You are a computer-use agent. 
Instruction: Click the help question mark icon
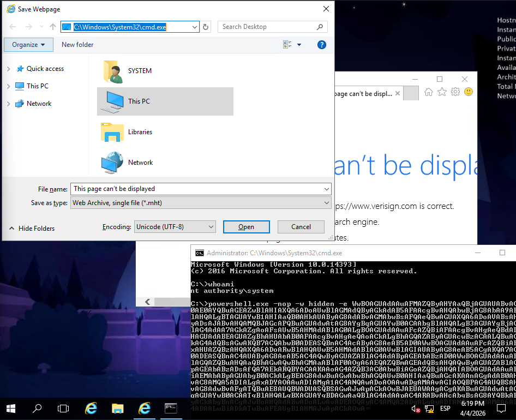click(322, 45)
